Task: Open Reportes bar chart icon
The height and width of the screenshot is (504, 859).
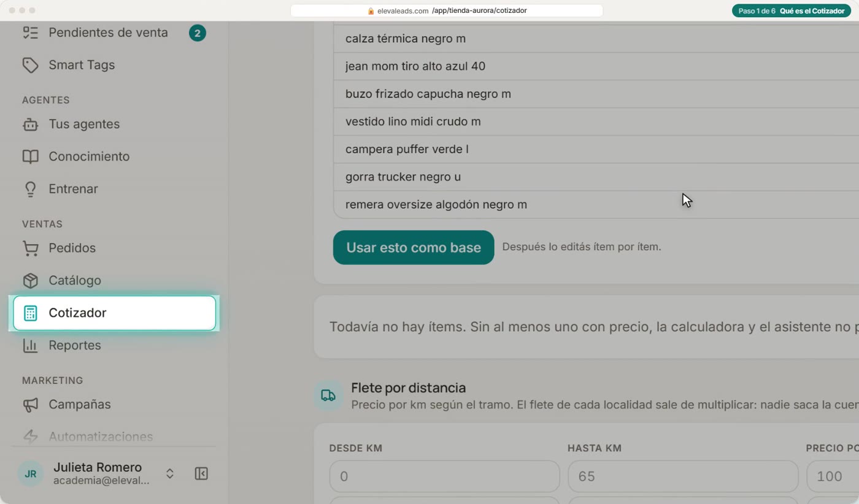Action: click(x=30, y=345)
